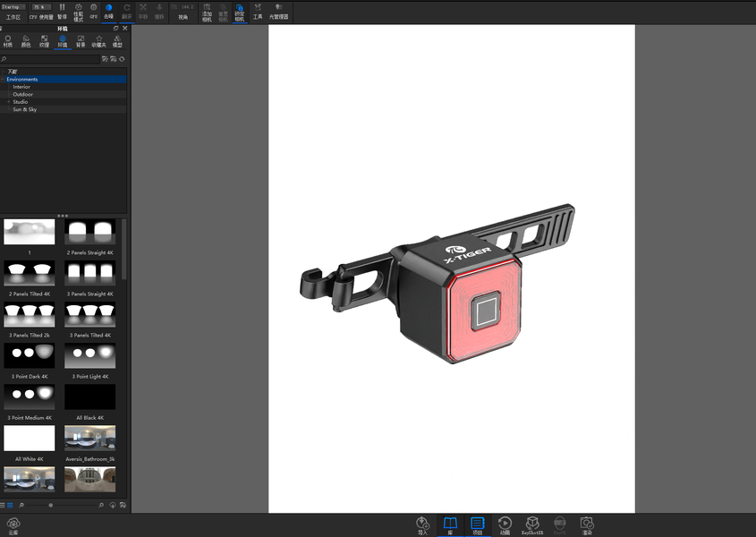Choose the 3 Panels Tilted 2k environment

[30, 314]
